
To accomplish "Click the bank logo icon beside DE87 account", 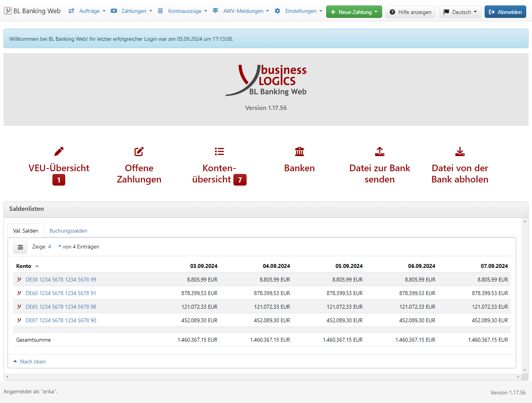I will point(19,320).
